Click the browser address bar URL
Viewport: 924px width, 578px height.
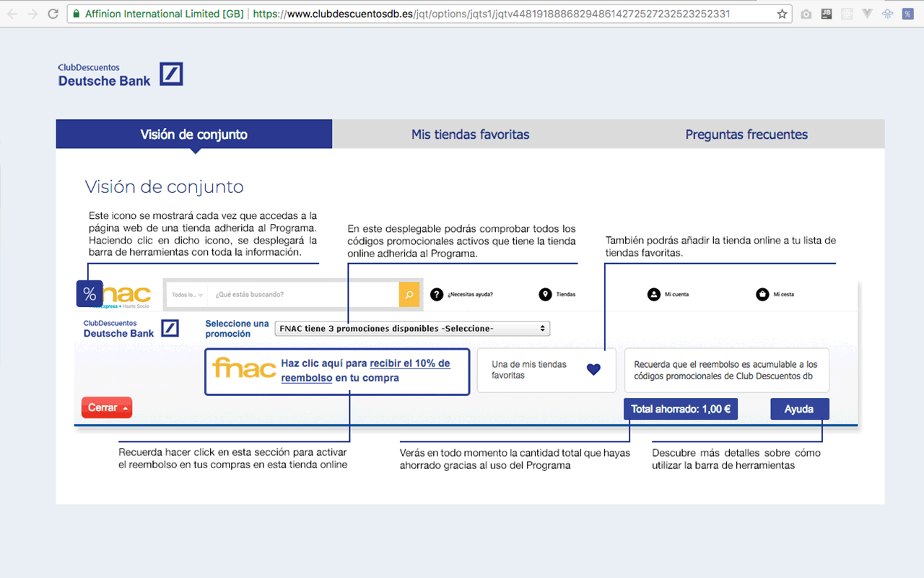pos(492,14)
